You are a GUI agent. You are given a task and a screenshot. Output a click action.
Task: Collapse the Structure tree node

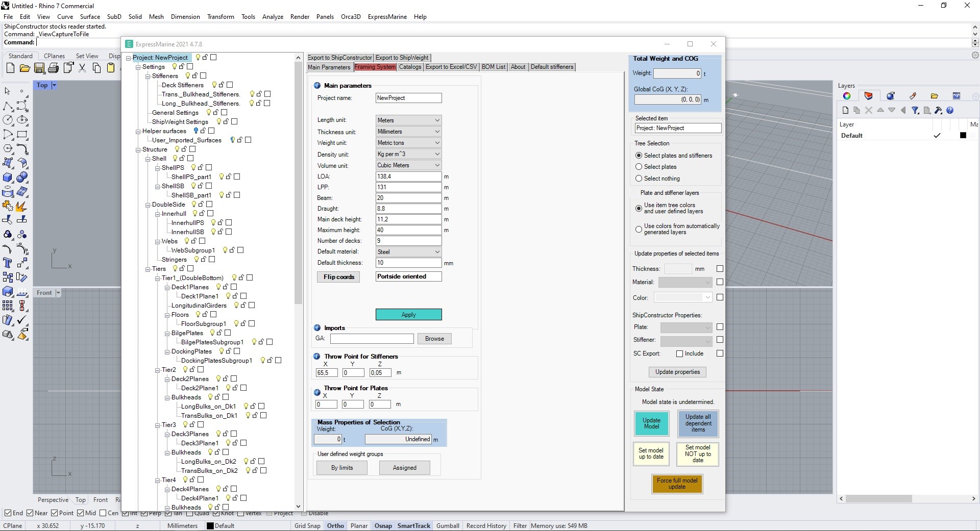click(x=138, y=149)
